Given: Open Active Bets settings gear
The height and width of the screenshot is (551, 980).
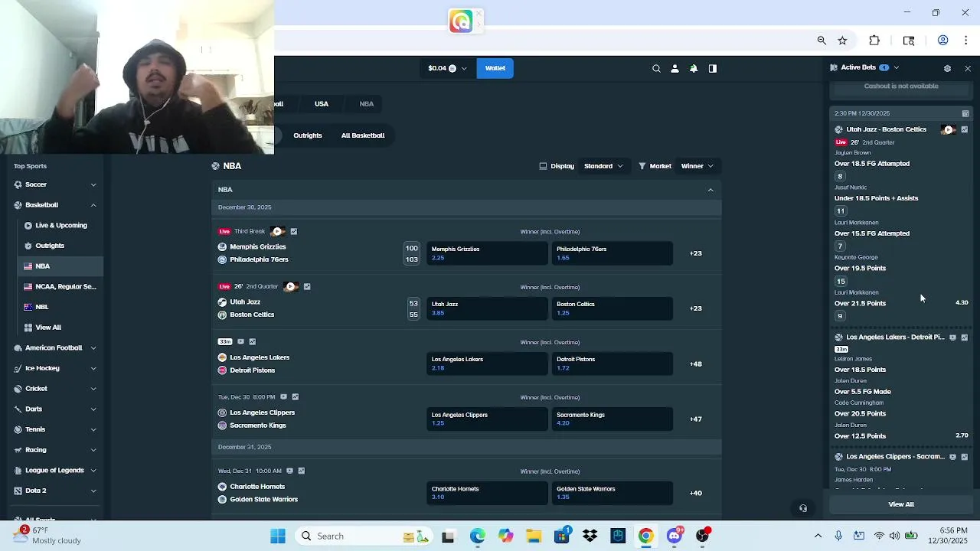Looking at the screenshot, I should point(947,68).
